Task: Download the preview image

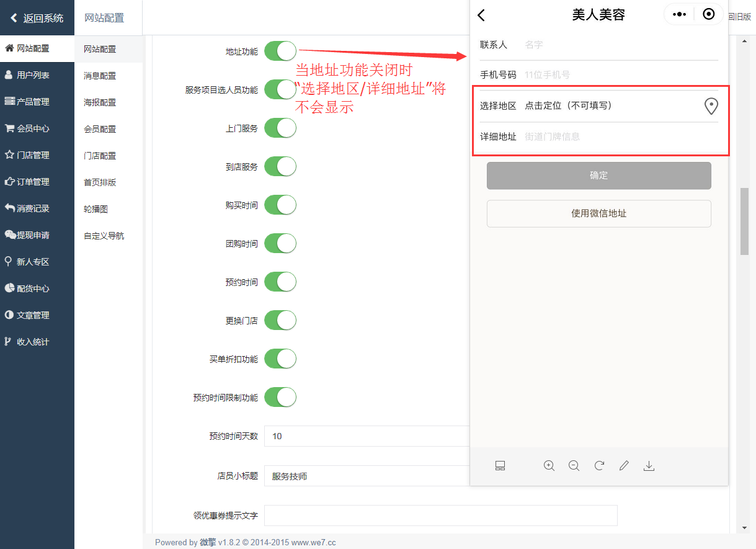Action: point(649,466)
